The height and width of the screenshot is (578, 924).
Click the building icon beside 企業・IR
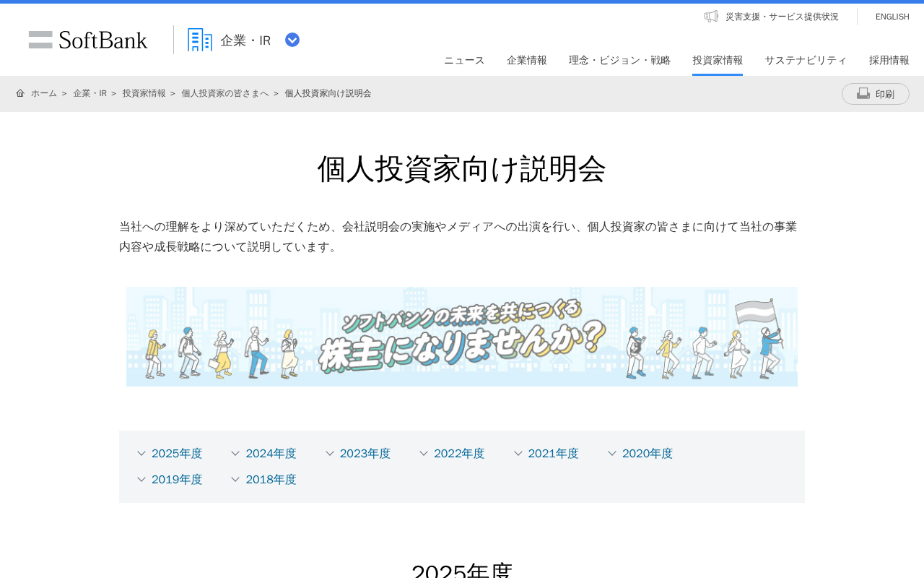coord(200,40)
